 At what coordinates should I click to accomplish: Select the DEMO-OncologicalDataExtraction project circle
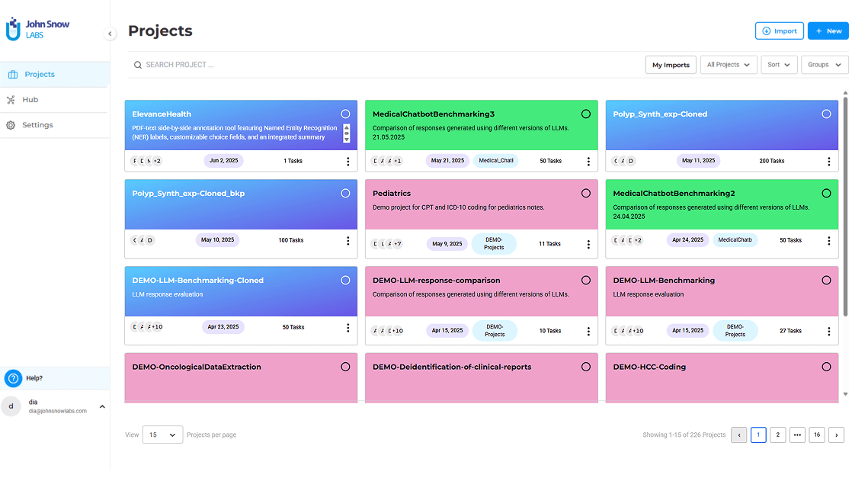pos(345,367)
